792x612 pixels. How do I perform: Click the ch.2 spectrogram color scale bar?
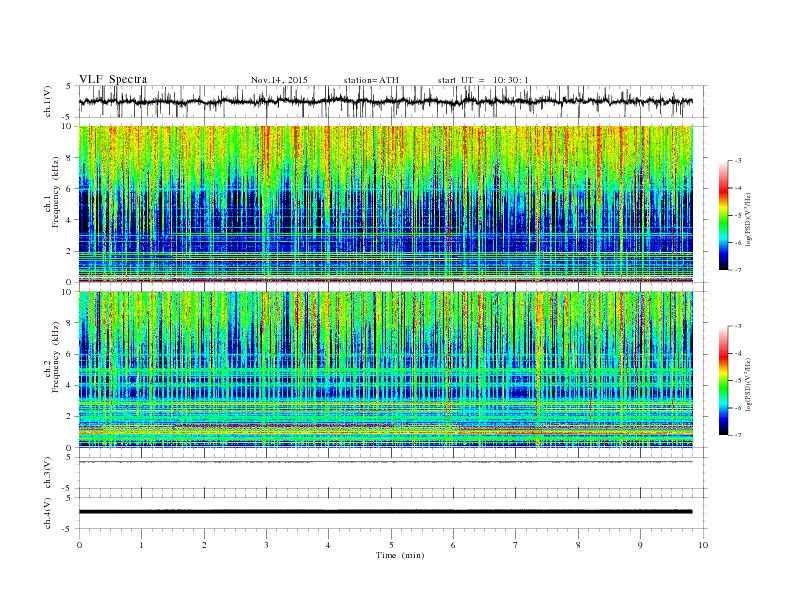click(x=723, y=381)
